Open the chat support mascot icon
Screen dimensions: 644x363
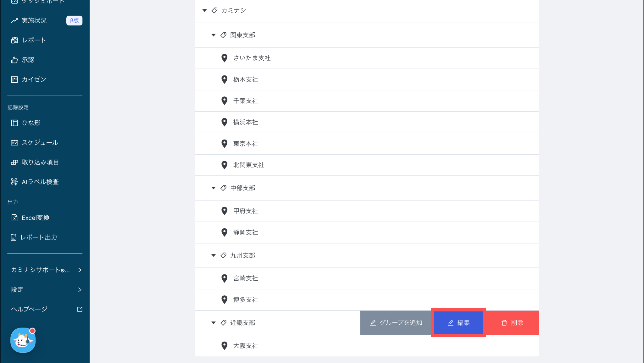click(23, 340)
